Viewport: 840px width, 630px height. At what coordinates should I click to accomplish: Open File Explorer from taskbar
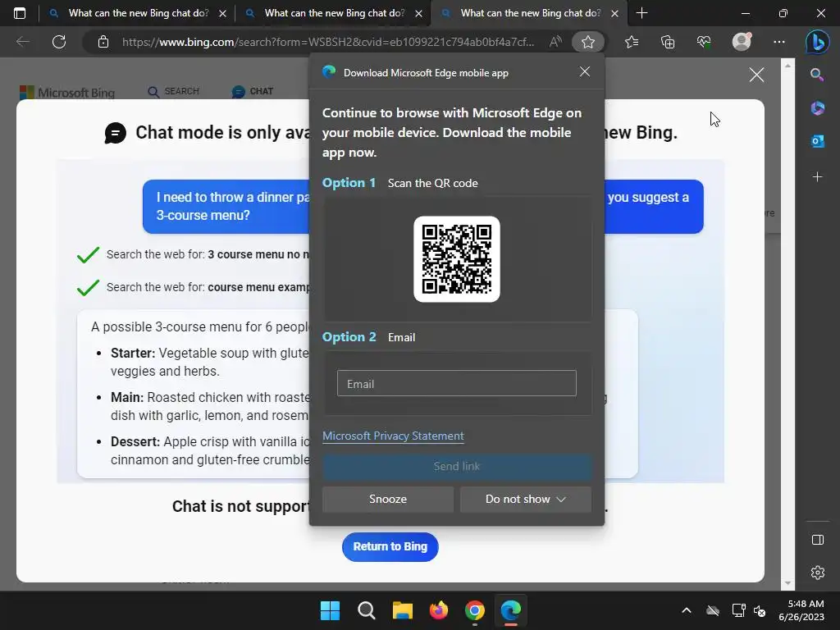click(402, 610)
